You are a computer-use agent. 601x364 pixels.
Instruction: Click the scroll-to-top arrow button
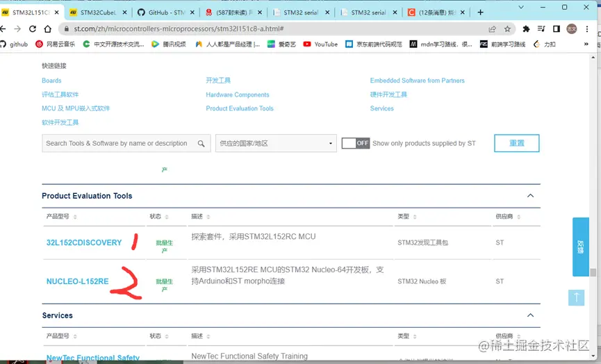(x=576, y=297)
